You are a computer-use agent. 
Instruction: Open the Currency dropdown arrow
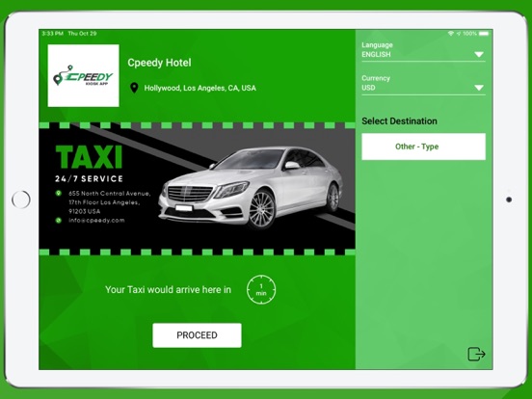479,88
